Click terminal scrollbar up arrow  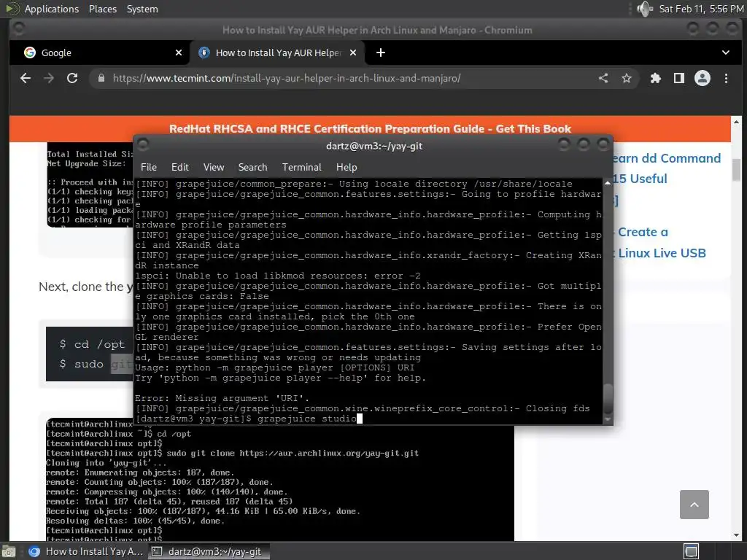608,183
